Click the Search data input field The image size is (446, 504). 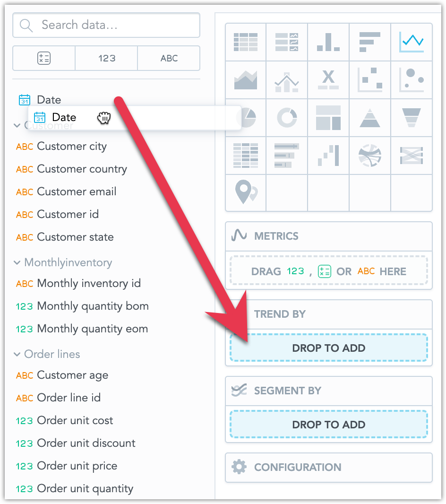113,25
